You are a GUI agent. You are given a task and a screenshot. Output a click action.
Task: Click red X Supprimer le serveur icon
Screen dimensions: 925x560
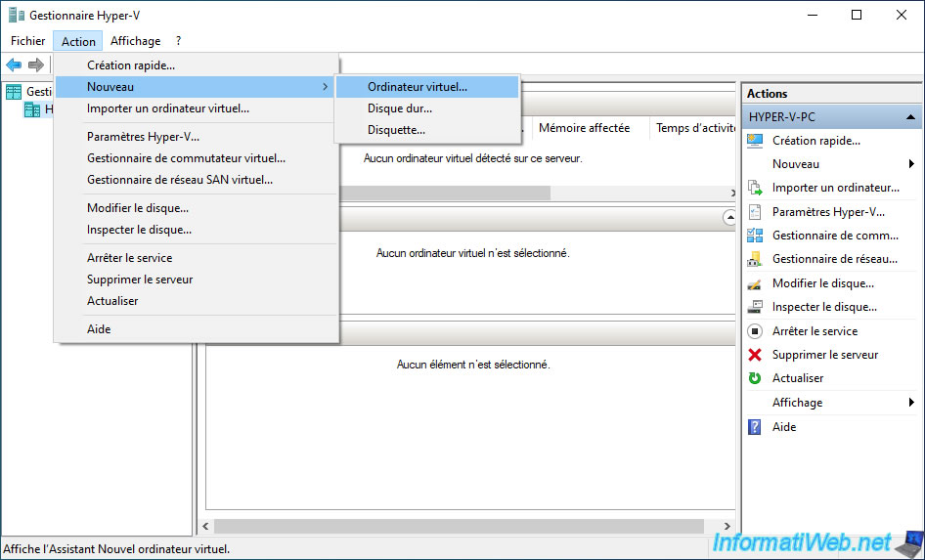[755, 355]
